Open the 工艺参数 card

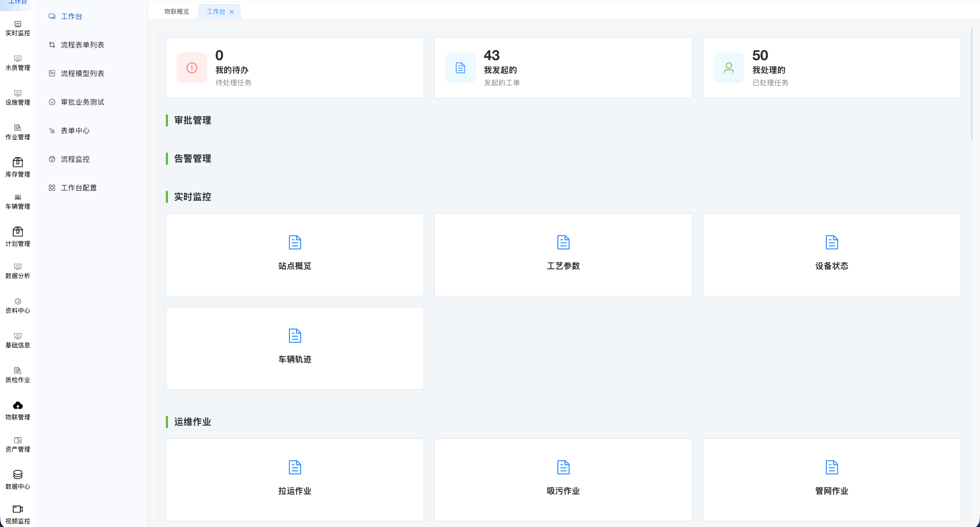click(x=563, y=255)
